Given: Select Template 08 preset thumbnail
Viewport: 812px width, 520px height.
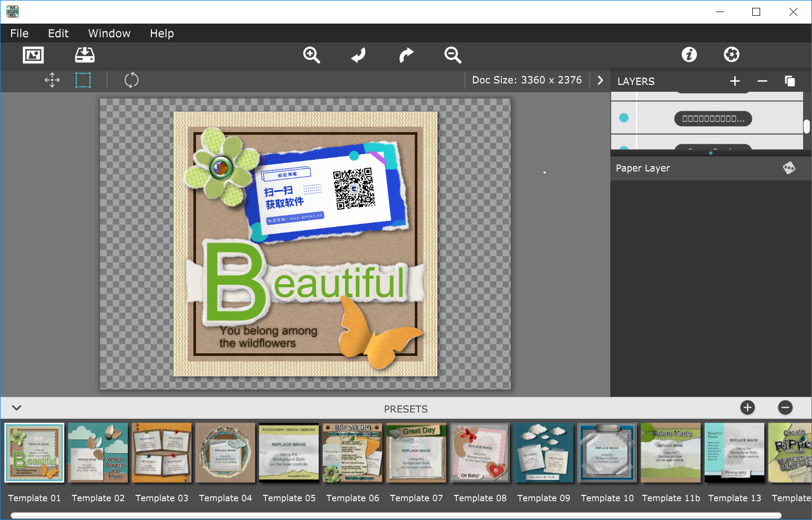Looking at the screenshot, I should [x=480, y=453].
